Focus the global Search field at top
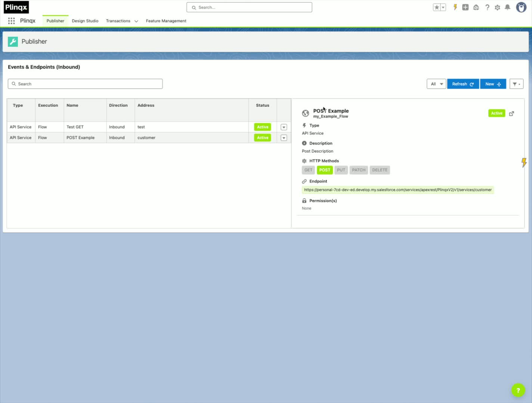The width and height of the screenshot is (532, 403). pyautogui.click(x=249, y=7)
